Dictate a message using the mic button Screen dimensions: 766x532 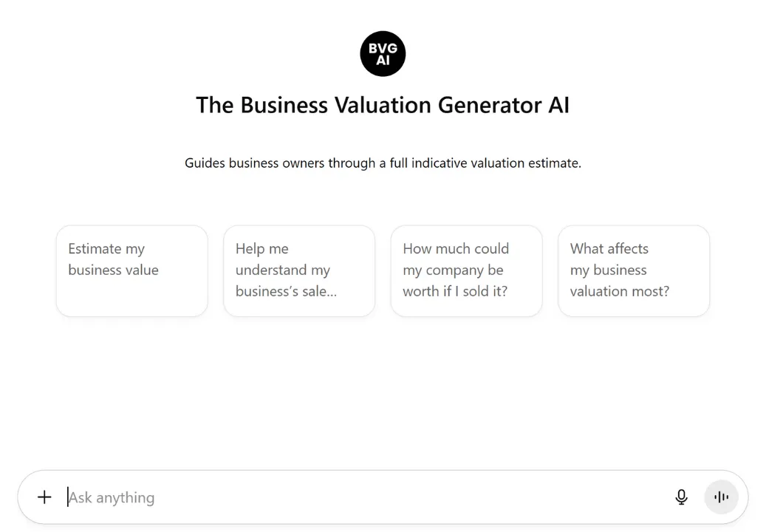click(681, 497)
